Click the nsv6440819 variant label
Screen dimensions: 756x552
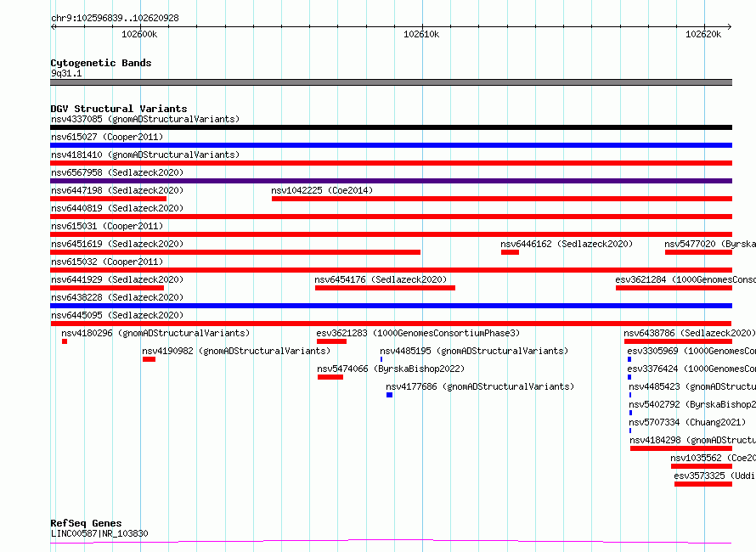pyautogui.click(x=117, y=208)
